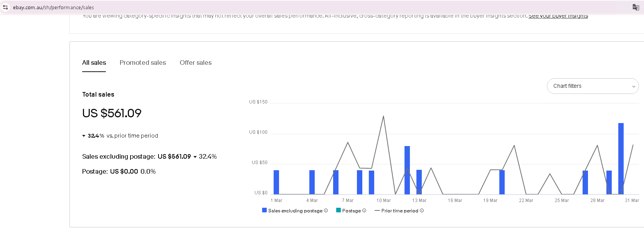Viewport: 644px width, 230px height.
Task: Click the decrease arrow after US $561.09 sales excluding postage
Action: coord(195,157)
